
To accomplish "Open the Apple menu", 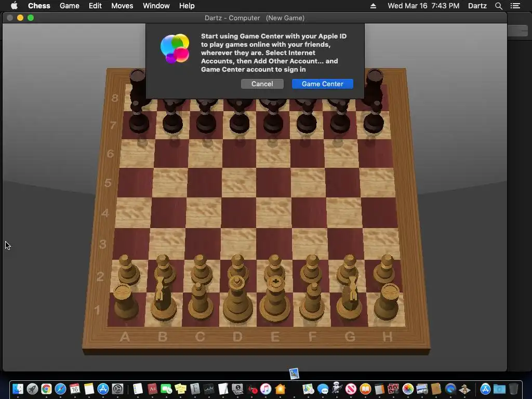I will (14, 6).
